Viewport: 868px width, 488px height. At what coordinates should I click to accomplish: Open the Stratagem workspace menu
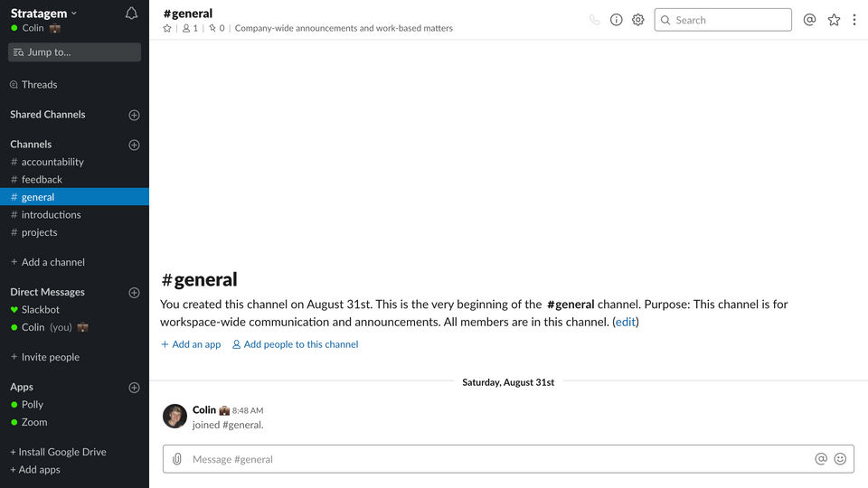pyautogui.click(x=44, y=14)
